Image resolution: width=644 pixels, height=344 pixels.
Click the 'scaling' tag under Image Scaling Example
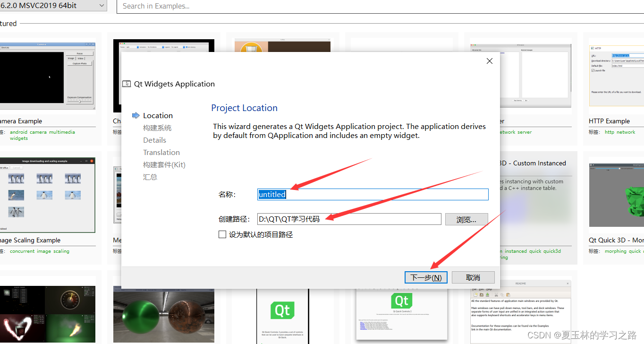[x=61, y=251]
